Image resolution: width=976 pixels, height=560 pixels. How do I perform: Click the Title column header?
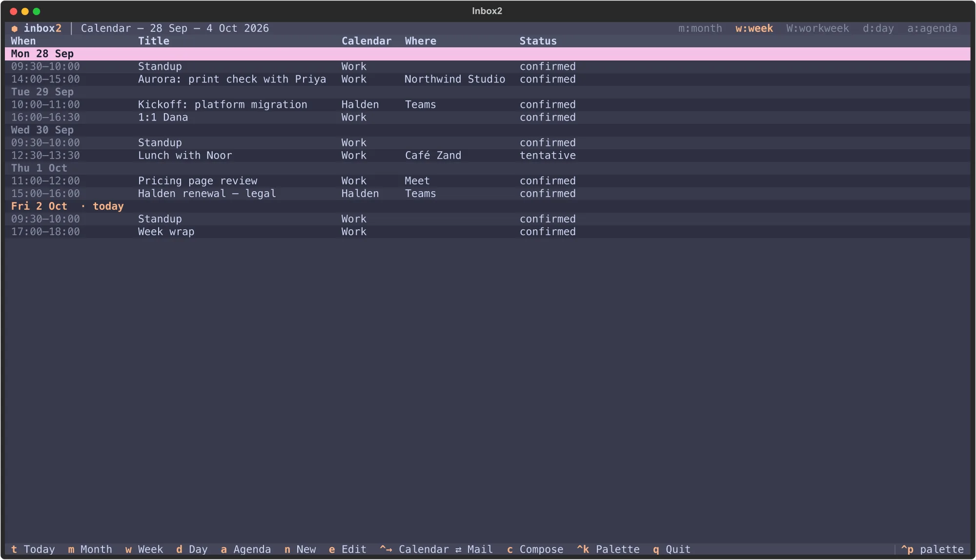point(154,41)
